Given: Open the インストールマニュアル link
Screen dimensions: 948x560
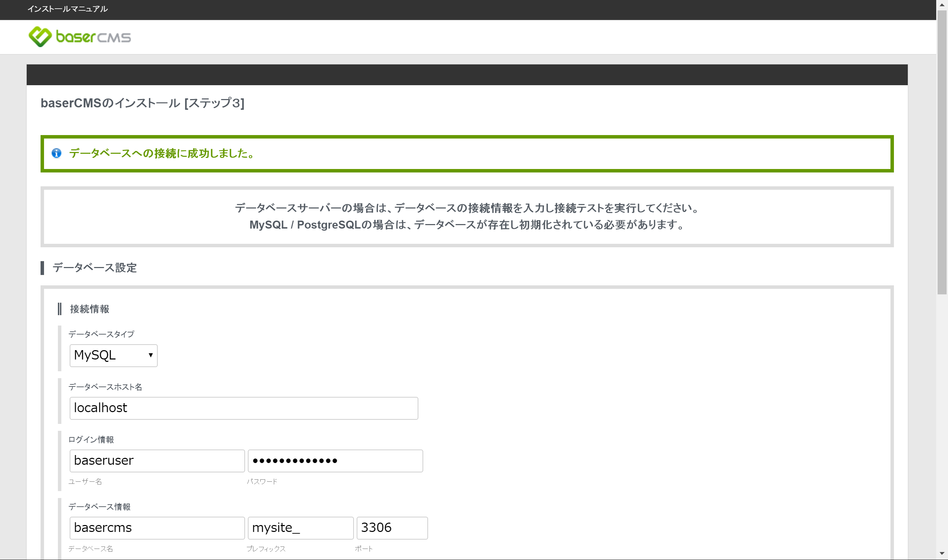Looking at the screenshot, I should point(68,9).
